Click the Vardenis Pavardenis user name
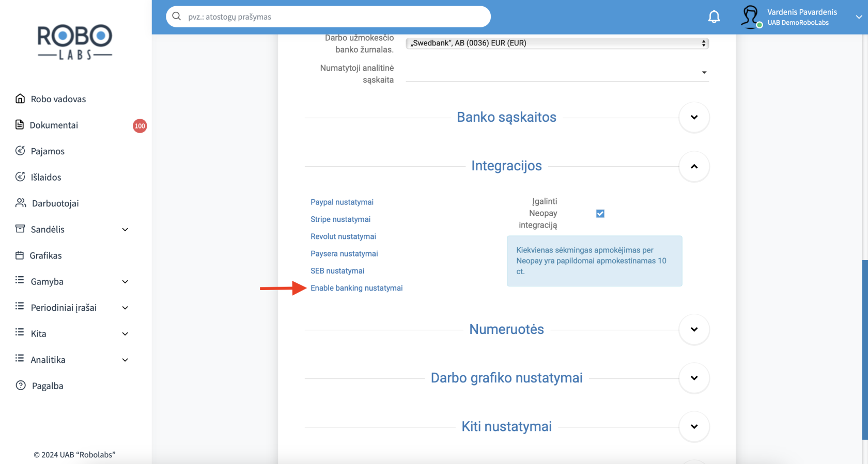This screenshot has height=464, width=868. coord(802,12)
